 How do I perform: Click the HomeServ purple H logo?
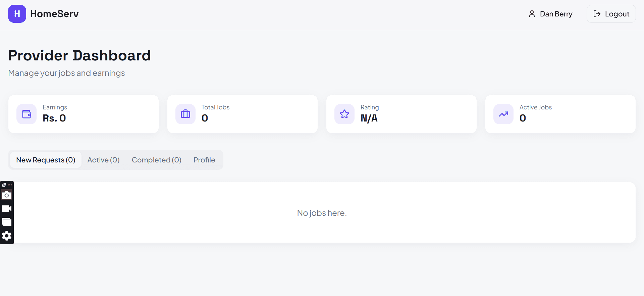[x=17, y=14]
